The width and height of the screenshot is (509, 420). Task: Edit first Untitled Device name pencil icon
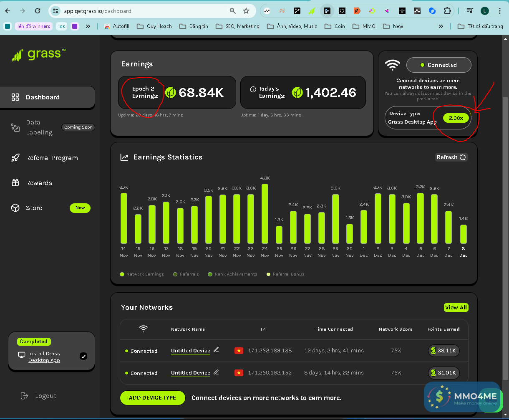coord(216,350)
